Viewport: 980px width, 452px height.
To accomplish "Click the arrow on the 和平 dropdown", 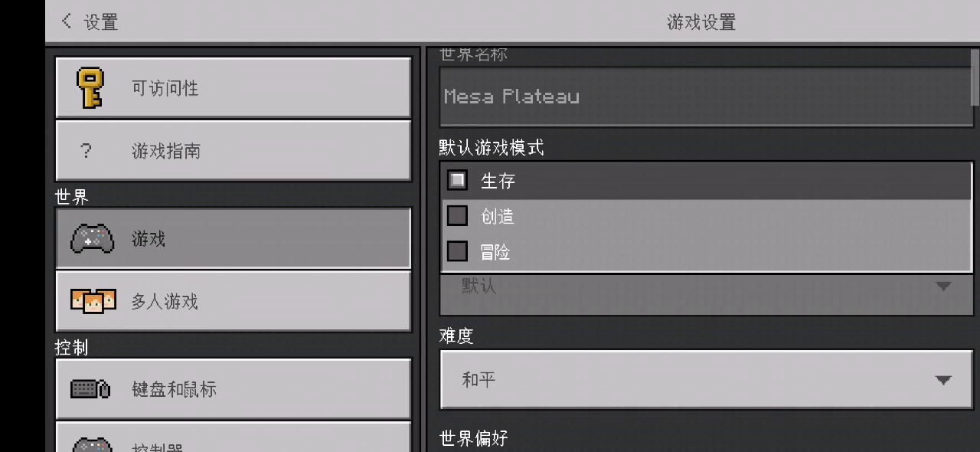I will (943, 380).
